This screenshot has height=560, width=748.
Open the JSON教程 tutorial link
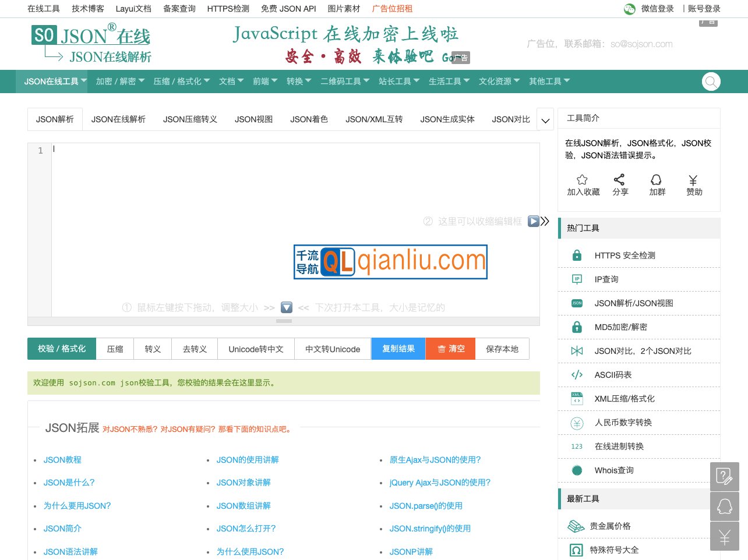pyautogui.click(x=62, y=460)
